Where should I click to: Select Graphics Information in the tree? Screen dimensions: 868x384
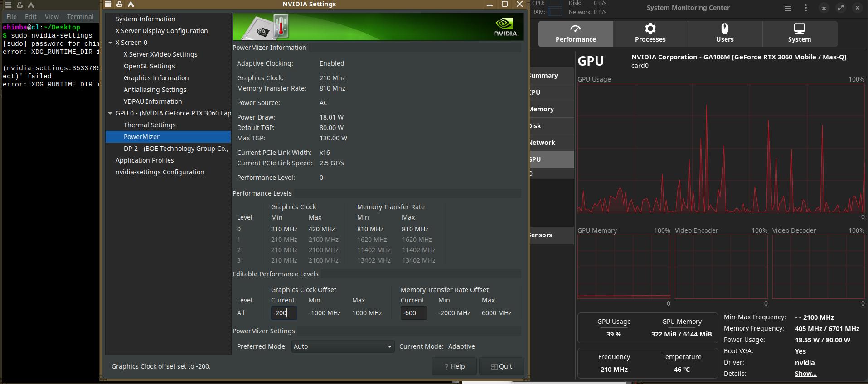tap(156, 78)
